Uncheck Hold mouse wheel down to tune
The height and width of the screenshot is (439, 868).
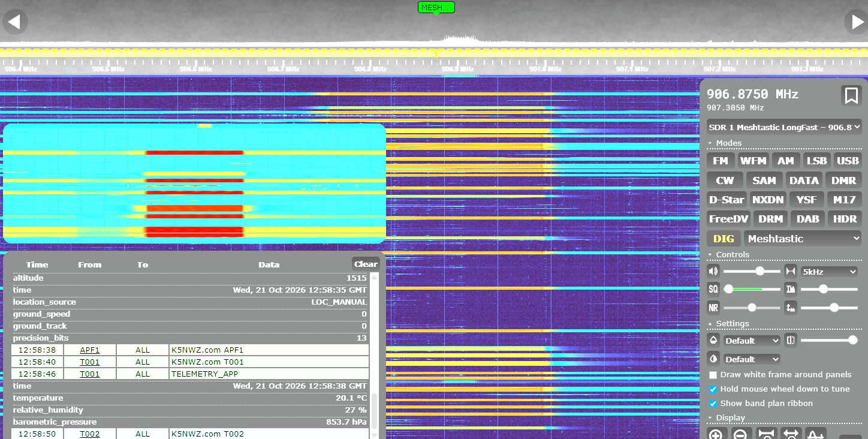[x=713, y=389]
